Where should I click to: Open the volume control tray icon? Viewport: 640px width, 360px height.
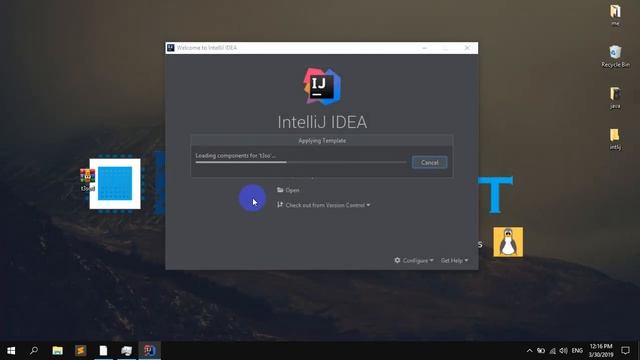pos(564,351)
